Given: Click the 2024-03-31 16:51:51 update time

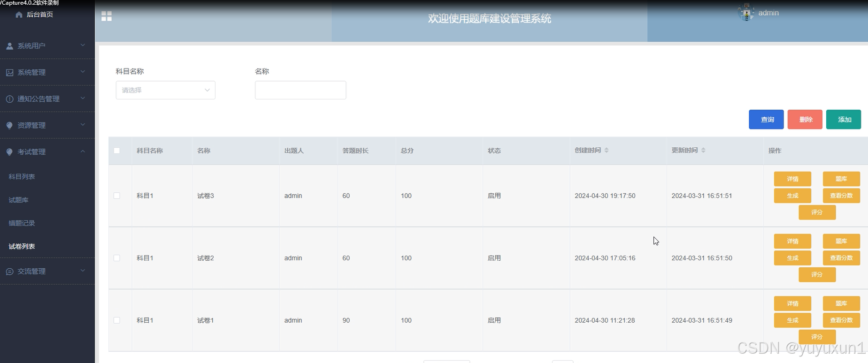Looking at the screenshot, I should tap(702, 196).
